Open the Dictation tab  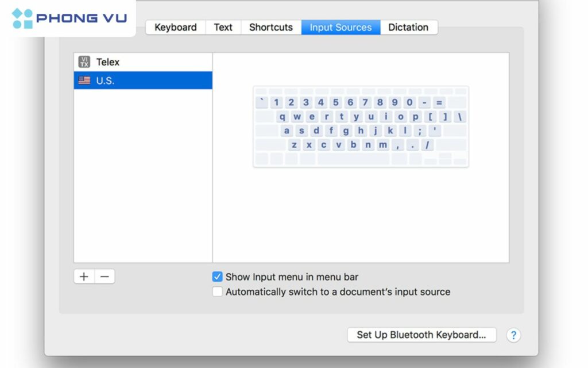[x=408, y=27]
